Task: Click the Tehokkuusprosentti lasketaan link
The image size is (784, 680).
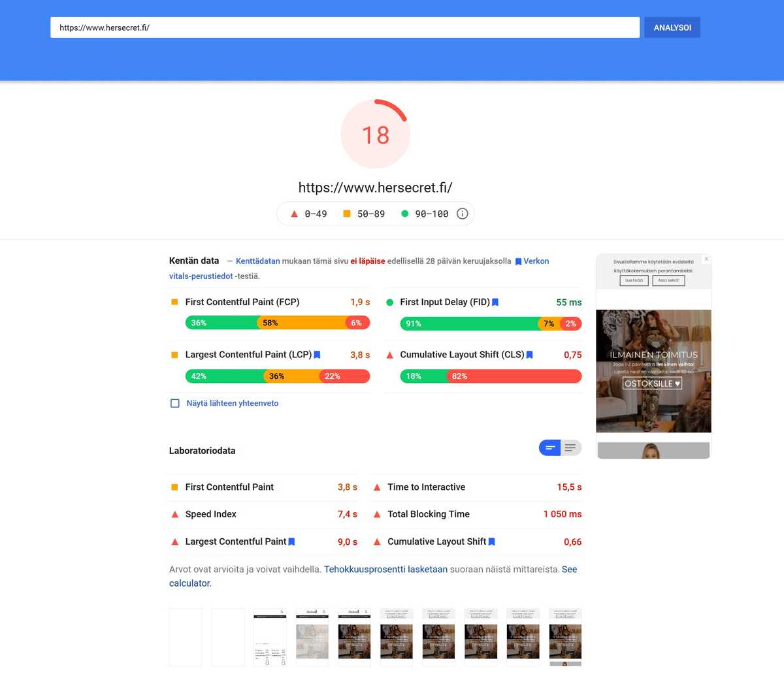Action: pos(385,569)
